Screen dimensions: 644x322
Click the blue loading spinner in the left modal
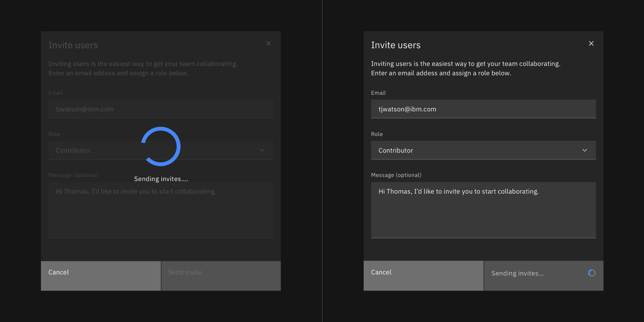click(160, 146)
